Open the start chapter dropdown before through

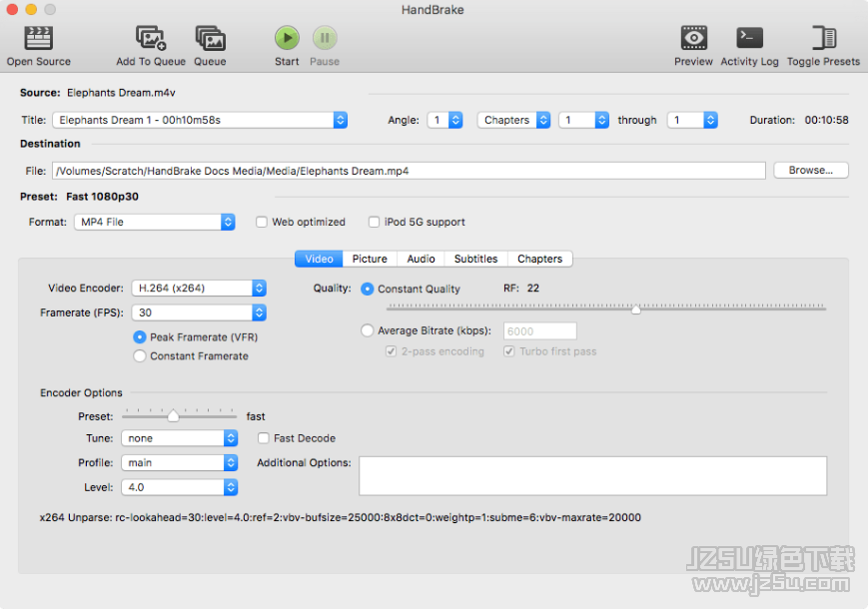point(584,120)
